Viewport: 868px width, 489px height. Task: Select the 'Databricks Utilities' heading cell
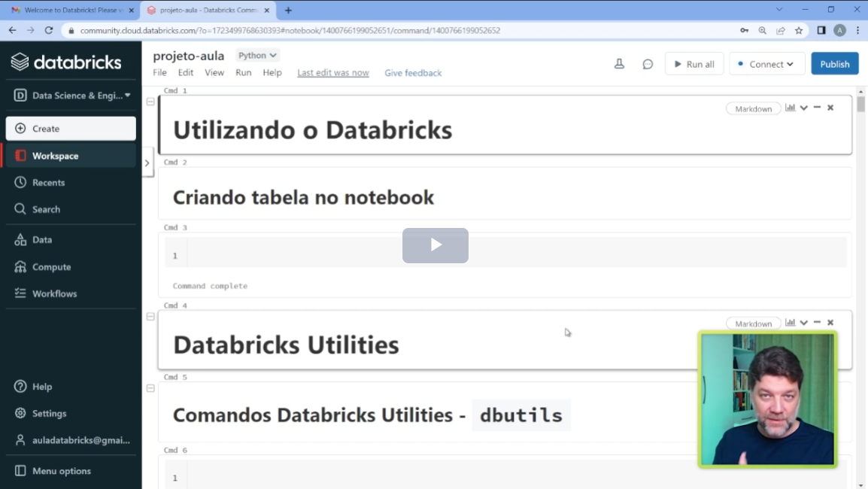pyautogui.click(x=286, y=345)
